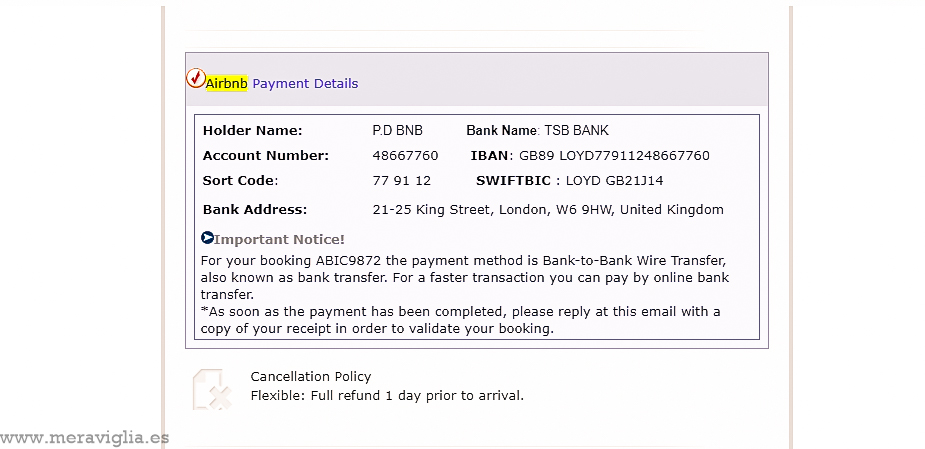Click the red checkmark icon beside Airbnb

pyautogui.click(x=196, y=78)
